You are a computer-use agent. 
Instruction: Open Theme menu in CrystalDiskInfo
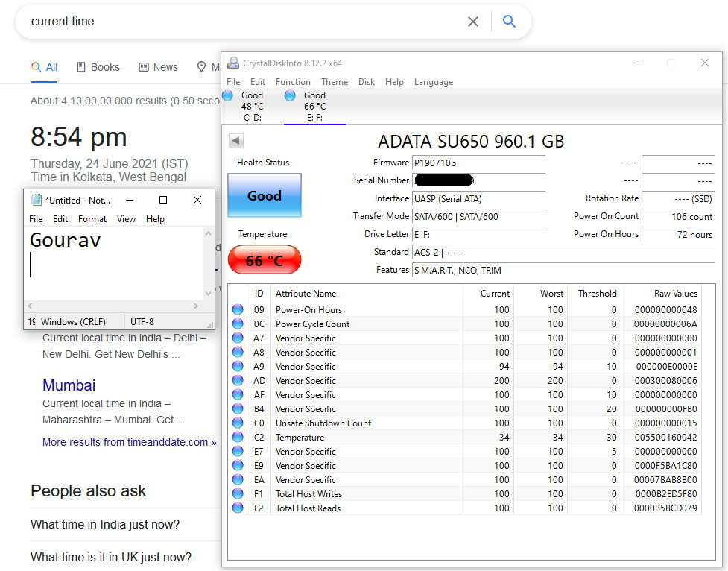pyautogui.click(x=335, y=82)
